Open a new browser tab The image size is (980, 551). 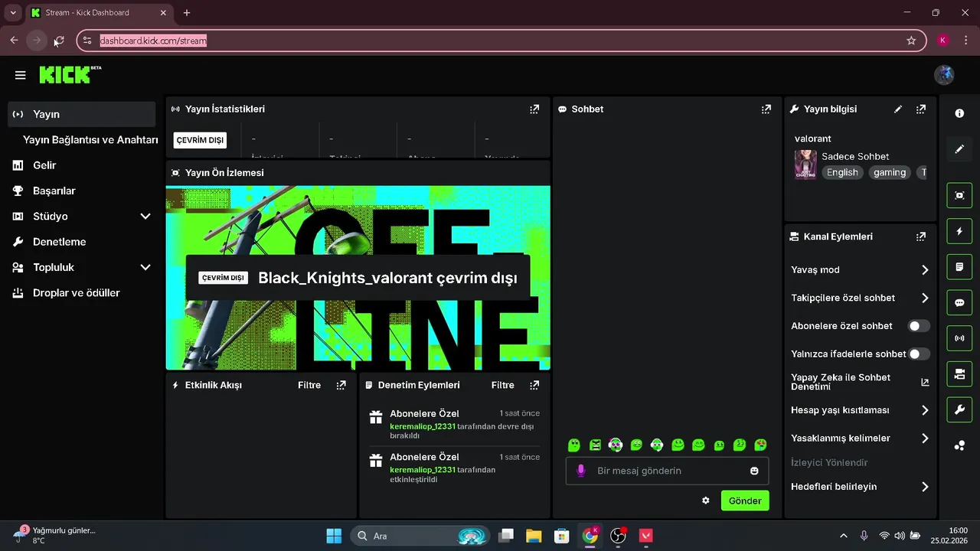coord(187,13)
